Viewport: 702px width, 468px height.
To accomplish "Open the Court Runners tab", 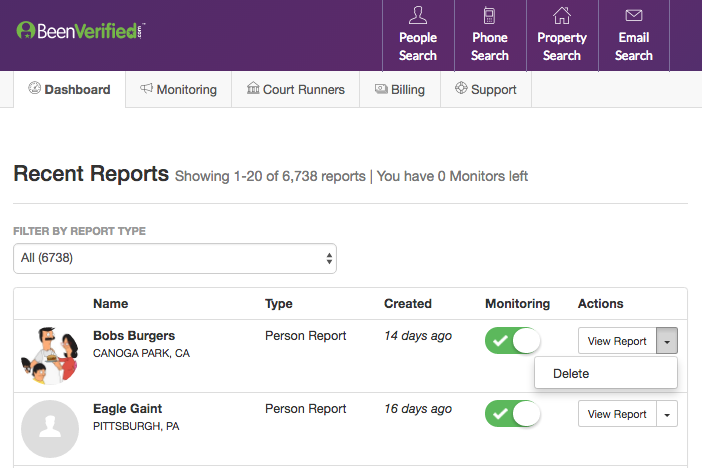I will click(x=295, y=89).
